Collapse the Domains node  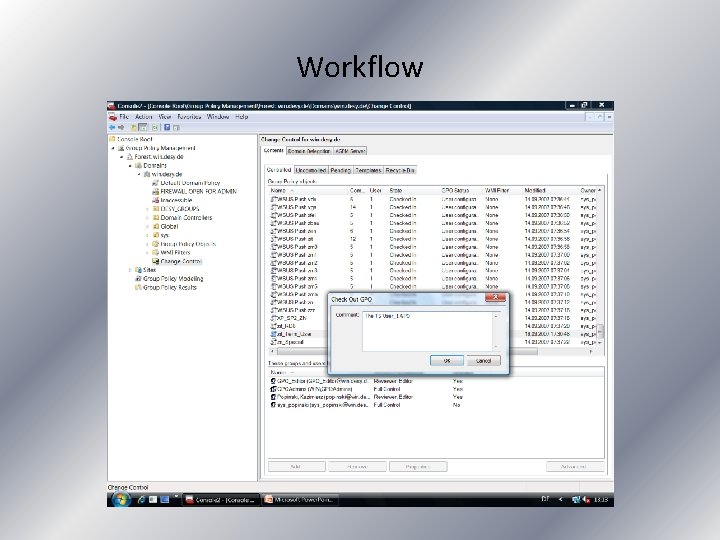tap(130, 166)
